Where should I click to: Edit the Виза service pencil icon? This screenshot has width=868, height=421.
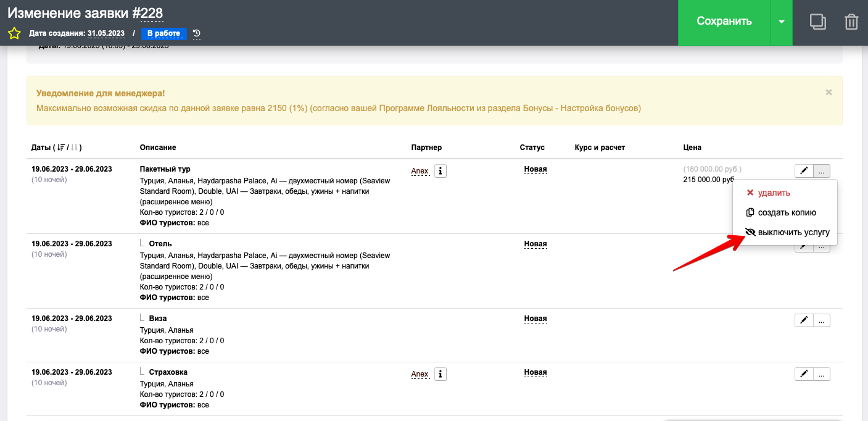[804, 320]
